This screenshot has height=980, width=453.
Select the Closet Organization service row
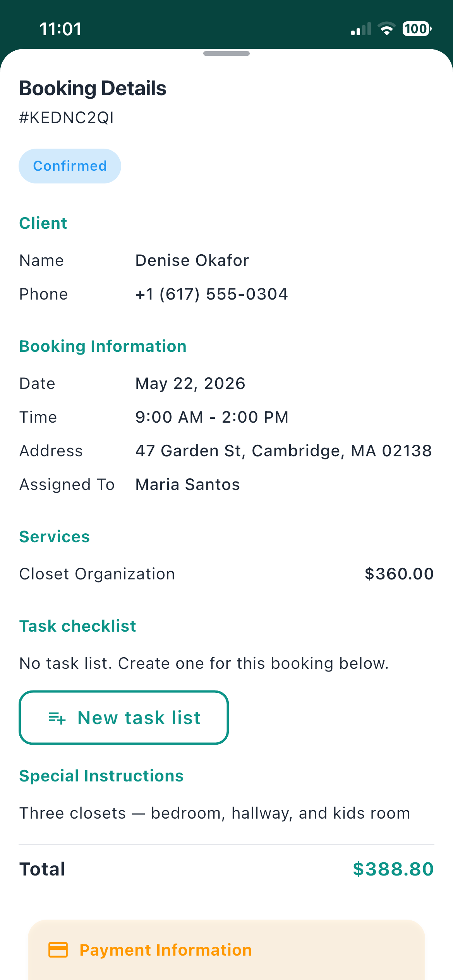tap(226, 574)
